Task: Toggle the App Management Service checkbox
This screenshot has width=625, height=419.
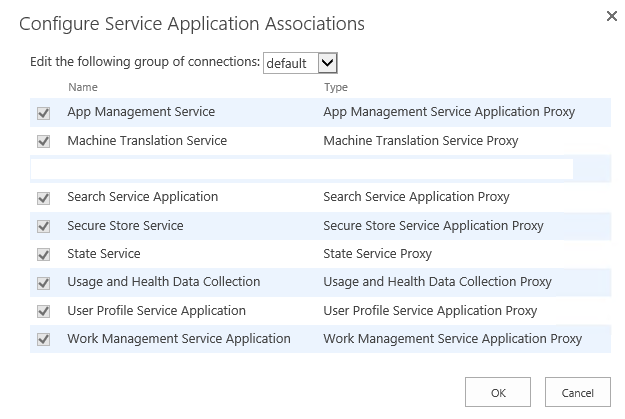Action: 44,113
